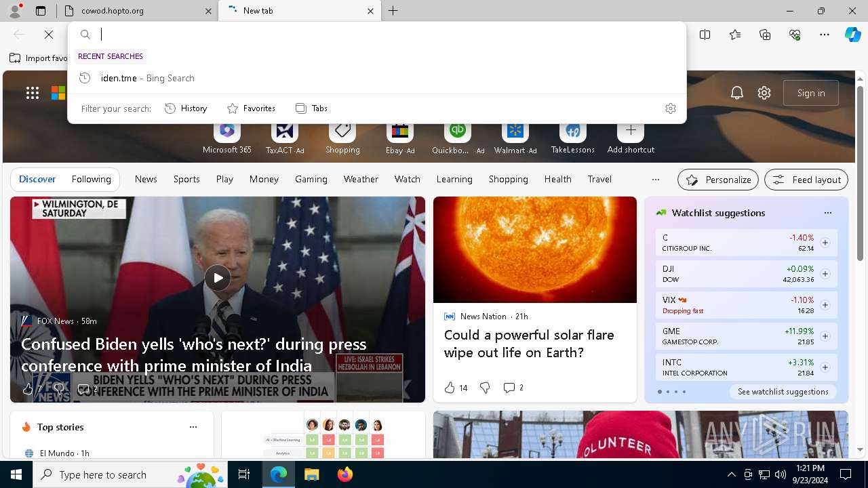This screenshot has width=868, height=488.
Task: Open Sports category
Action: [186, 180]
